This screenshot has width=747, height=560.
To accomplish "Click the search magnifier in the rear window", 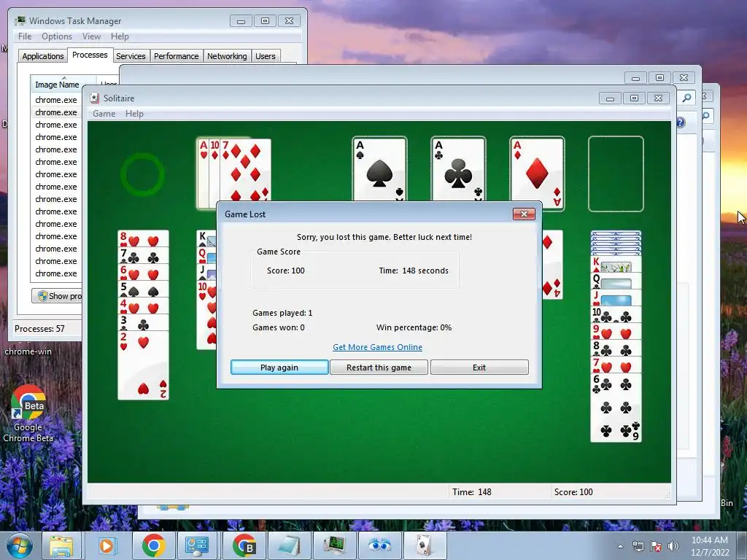I will (x=686, y=98).
